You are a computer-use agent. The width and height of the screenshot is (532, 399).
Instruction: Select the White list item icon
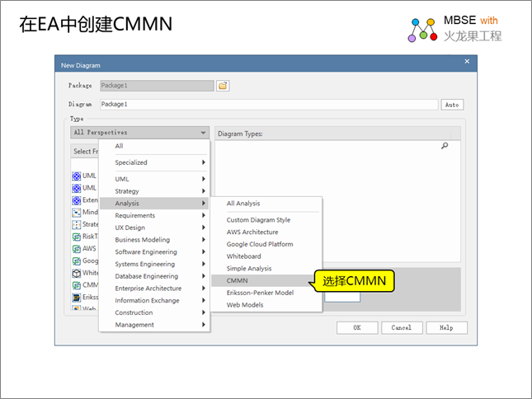77,273
